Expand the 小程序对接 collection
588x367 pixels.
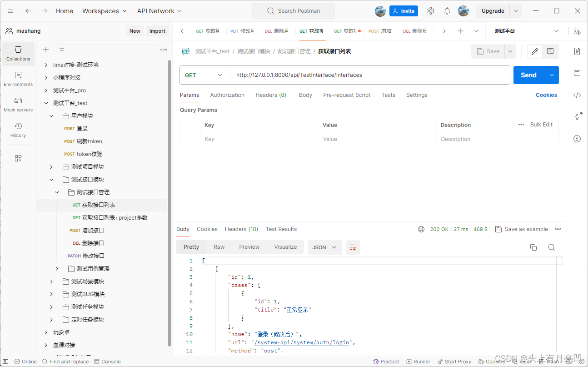coord(46,78)
